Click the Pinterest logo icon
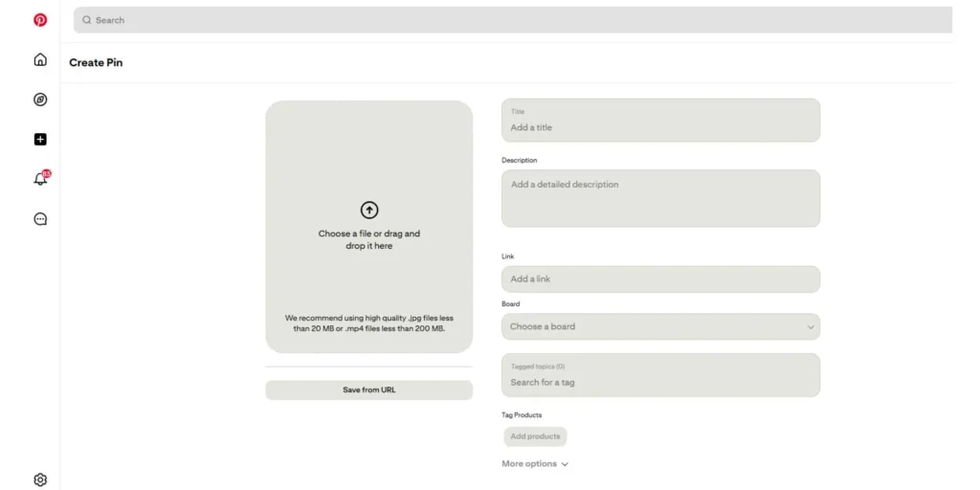The image size is (980, 490). coord(40,20)
